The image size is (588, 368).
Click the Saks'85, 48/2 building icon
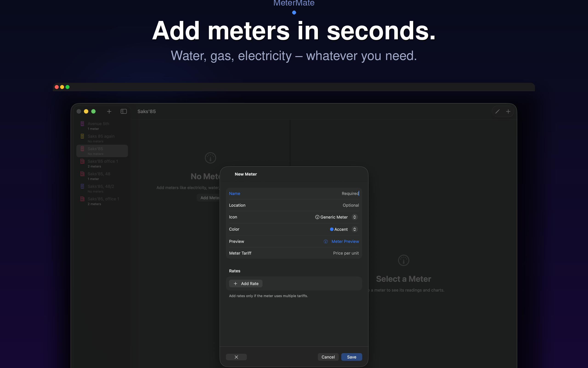(x=82, y=186)
